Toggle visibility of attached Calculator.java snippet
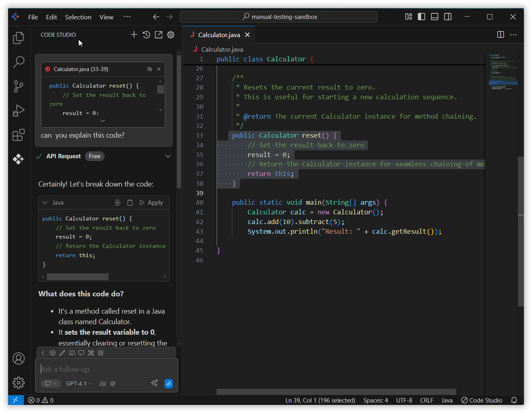The width and height of the screenshot is (532, 413). pos(149,69)
